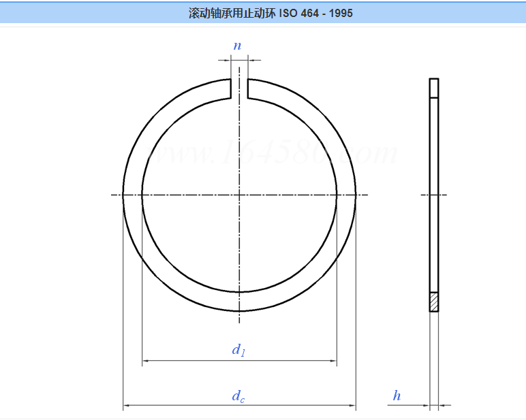Click the long middle body of the side view
The height and width of the screenshot is (420, 526).
tap(434, 194)
